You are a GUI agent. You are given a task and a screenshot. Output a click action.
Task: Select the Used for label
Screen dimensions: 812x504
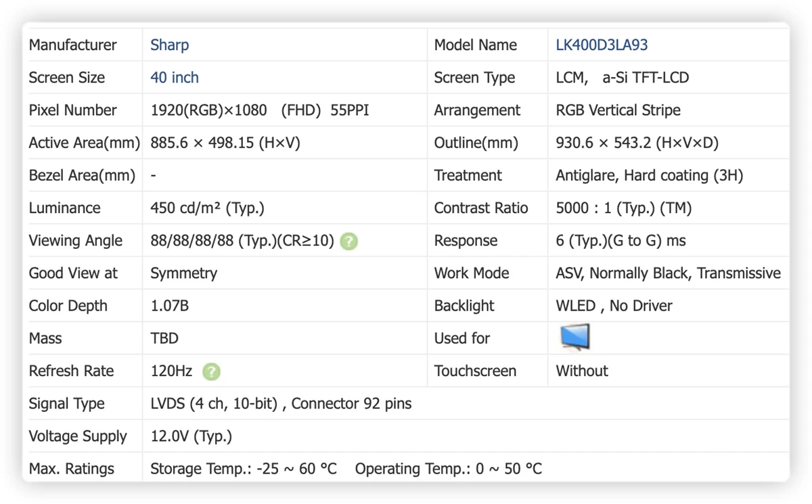(462, 338)
